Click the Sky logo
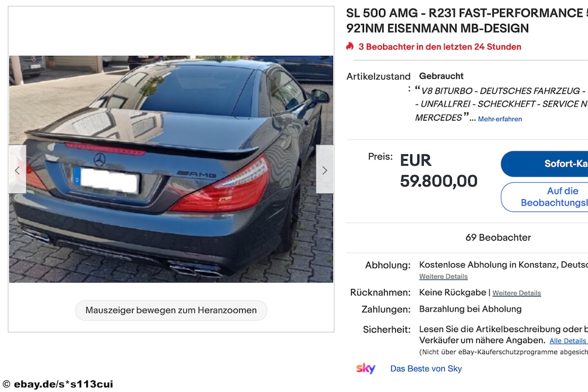This screenshot has width=588, height=392. [x=366, y=368]
